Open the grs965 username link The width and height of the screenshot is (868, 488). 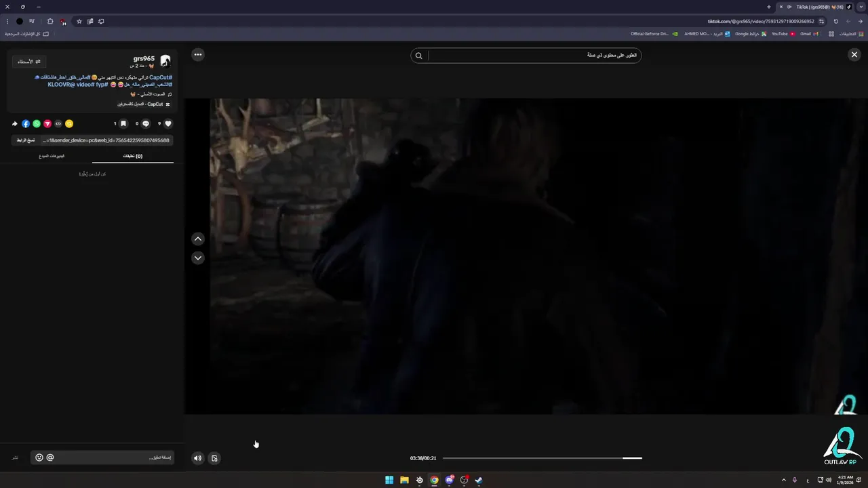pyautogui.click(x=144, y=59)
